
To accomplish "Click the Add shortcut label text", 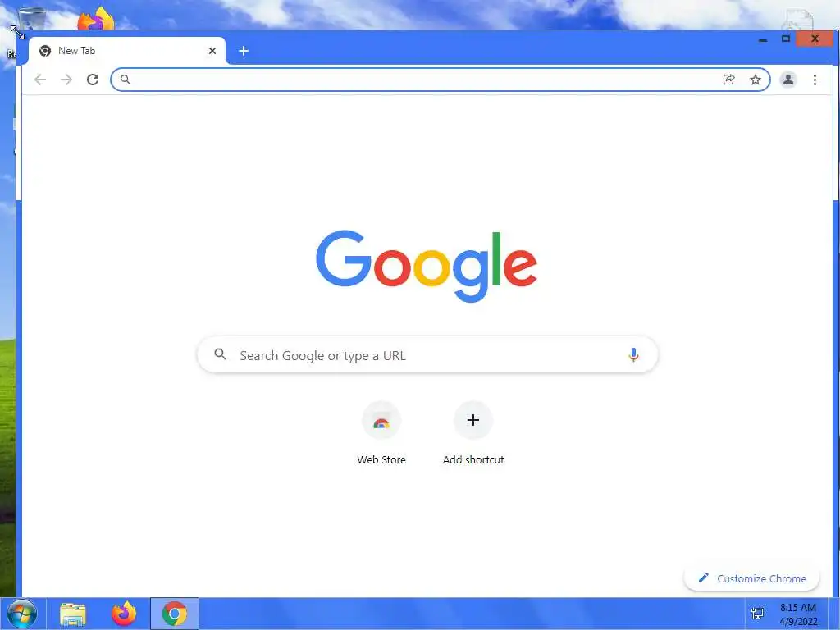I will (473, 459).
